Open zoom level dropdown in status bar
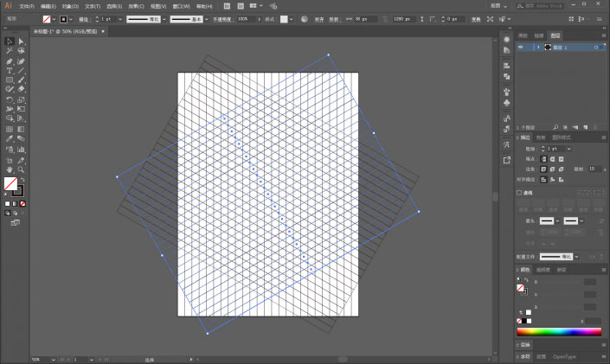The height and width of the screenshot is (364, 610). (x=53, y=360)
